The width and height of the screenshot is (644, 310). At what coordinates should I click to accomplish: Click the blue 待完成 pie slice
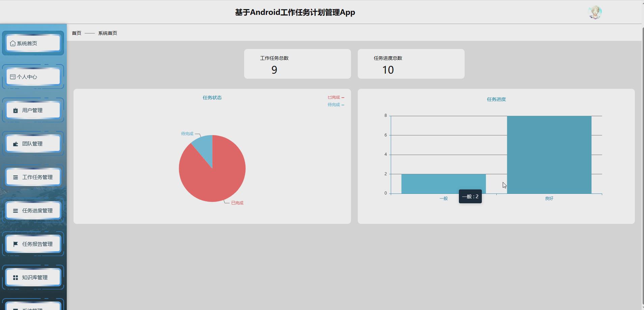click(x=204, y=147)
